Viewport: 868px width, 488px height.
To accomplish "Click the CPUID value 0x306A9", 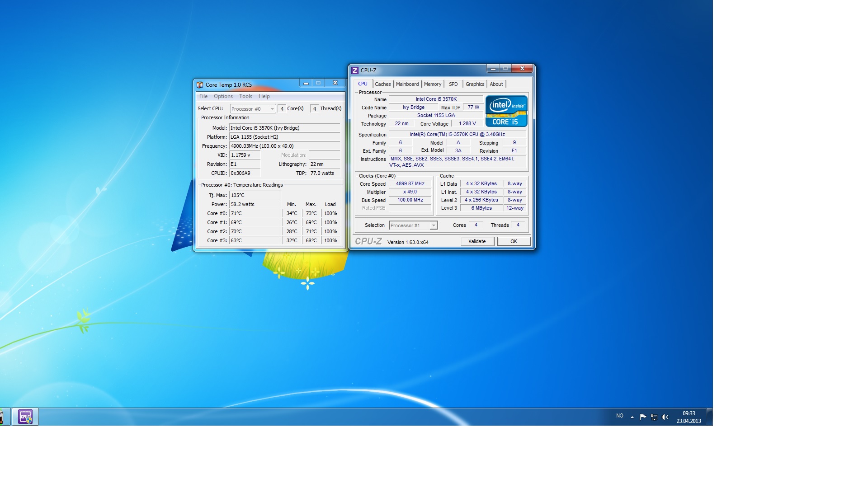I will coord(245,173).
